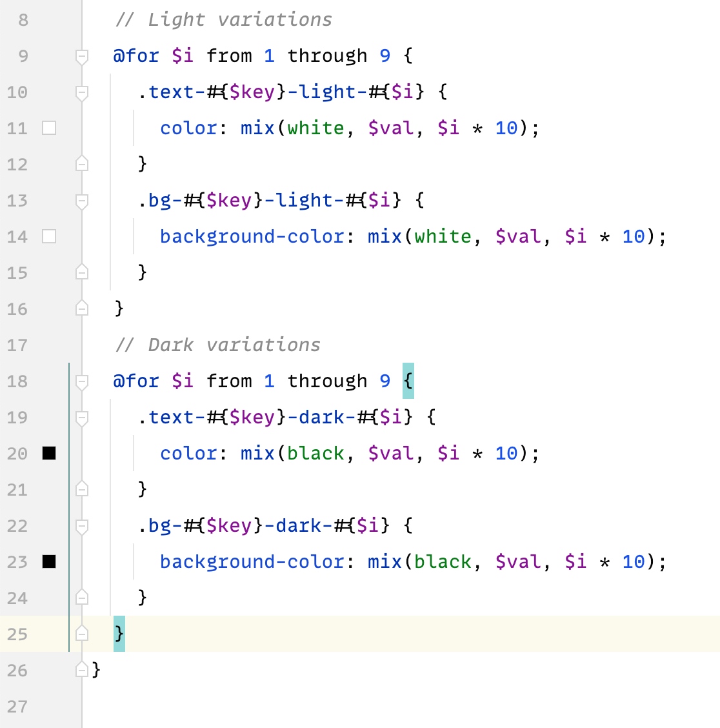The image size is (720, 728).
Task: Click fold end marker on line 24
Action: (x=82, y=598)
